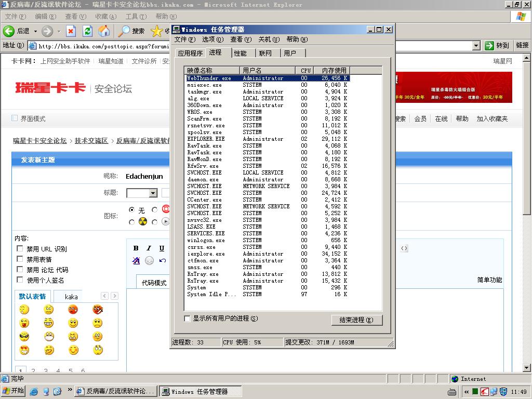Open the 查看 menu in Task Manager
The width and height of the screenshot is (532, 399).
pos(241,39)
